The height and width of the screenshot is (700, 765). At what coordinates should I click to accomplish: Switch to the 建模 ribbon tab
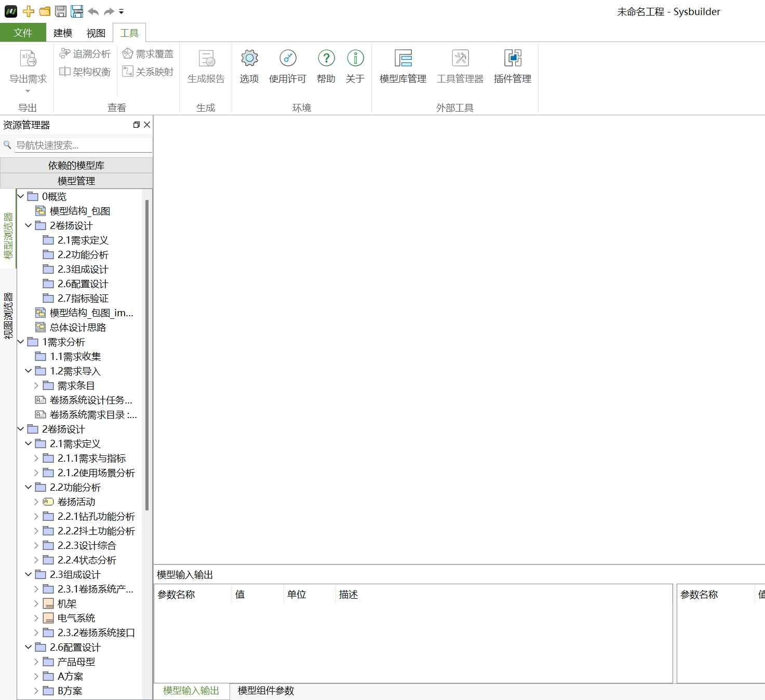coord(63,33)
